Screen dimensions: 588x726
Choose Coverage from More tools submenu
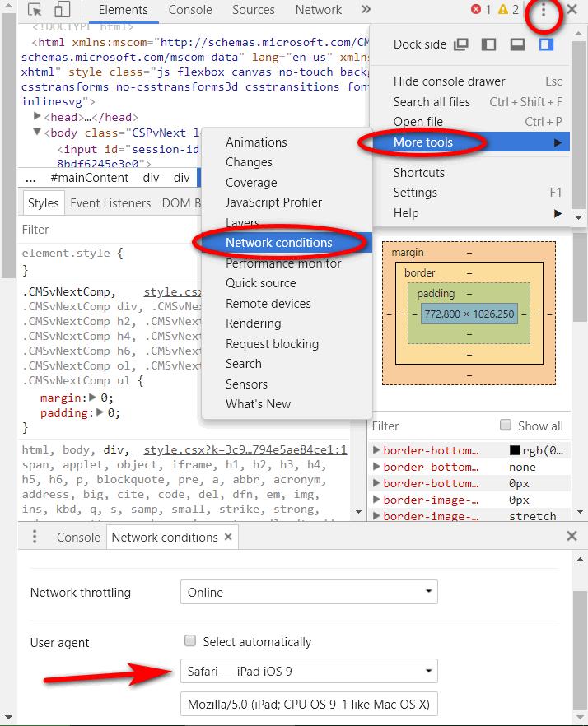[287, 183]
